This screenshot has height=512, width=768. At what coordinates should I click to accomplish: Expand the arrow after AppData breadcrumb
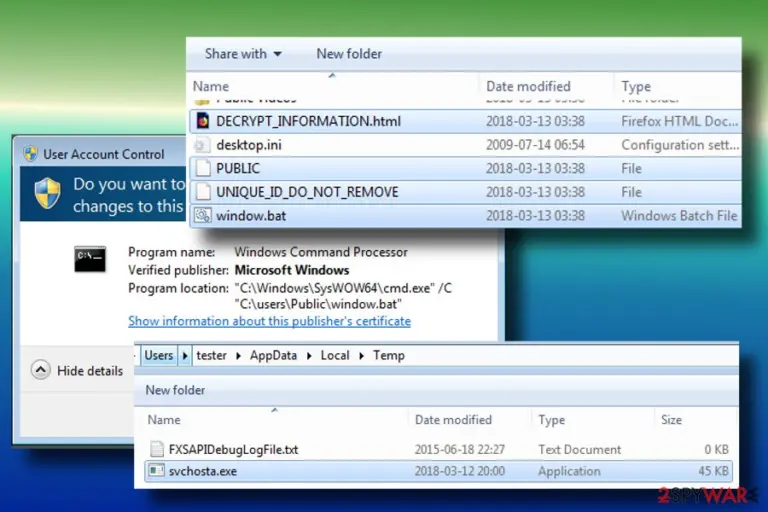tap(309, 356)
